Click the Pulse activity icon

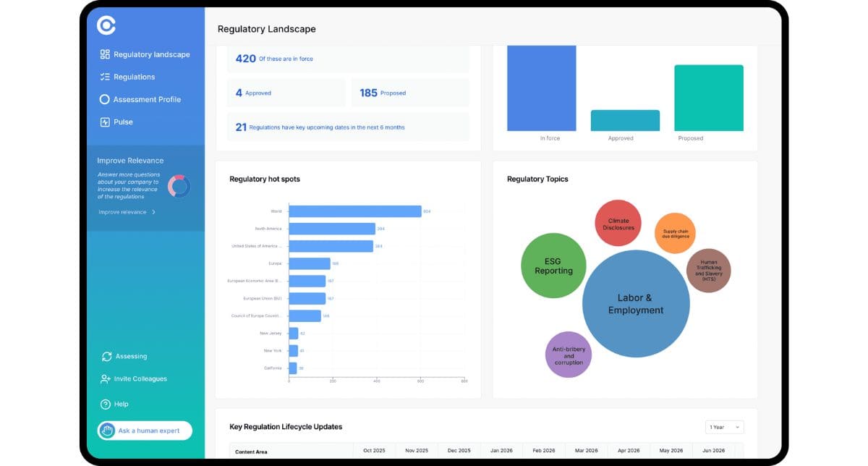[x=106, y=122]
